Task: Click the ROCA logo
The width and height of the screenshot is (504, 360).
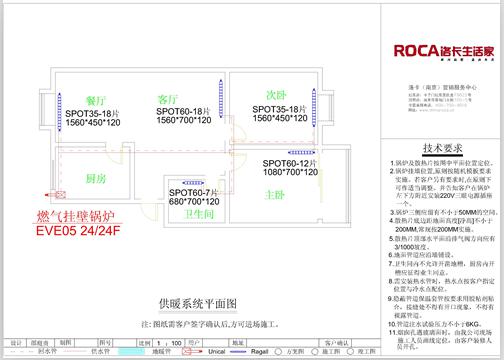Action: coord(444,52)
